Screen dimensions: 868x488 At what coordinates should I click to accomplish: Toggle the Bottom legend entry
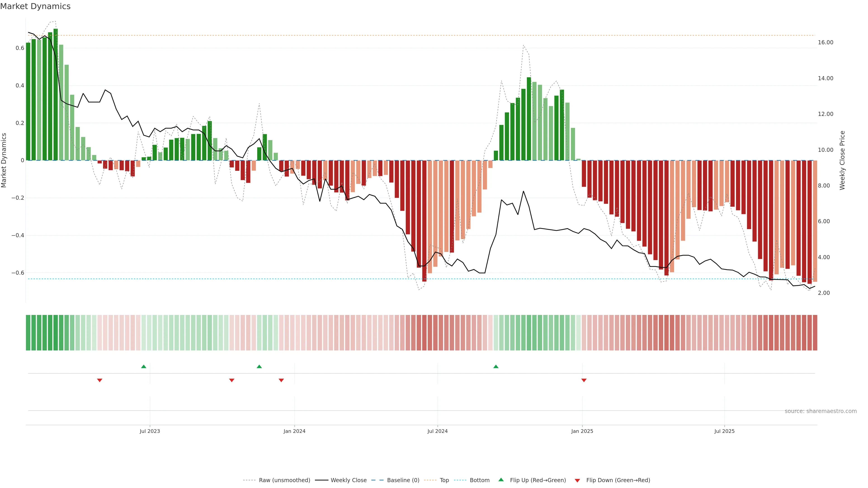[479, 480]
